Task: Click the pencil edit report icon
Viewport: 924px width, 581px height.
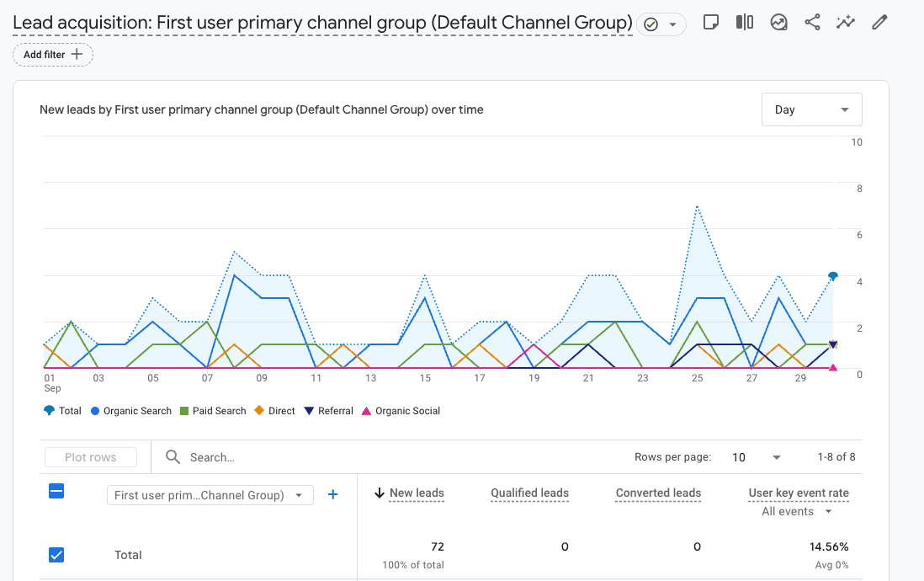Action: (879, 23)
